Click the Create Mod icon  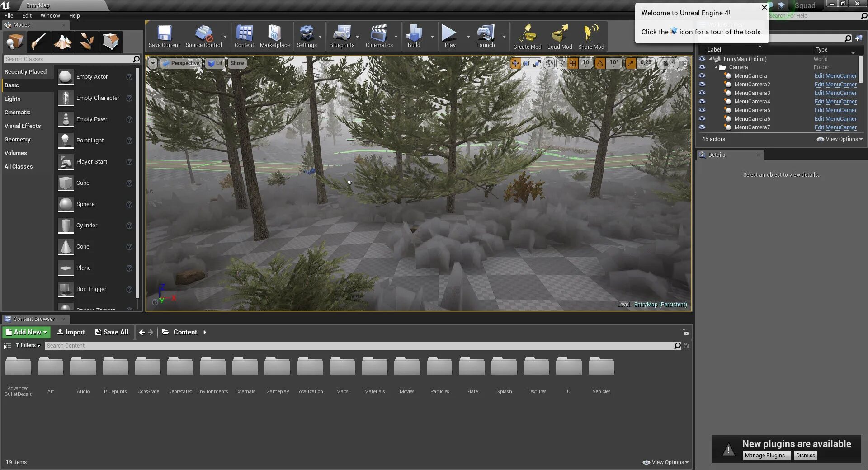tap(527, 37)
